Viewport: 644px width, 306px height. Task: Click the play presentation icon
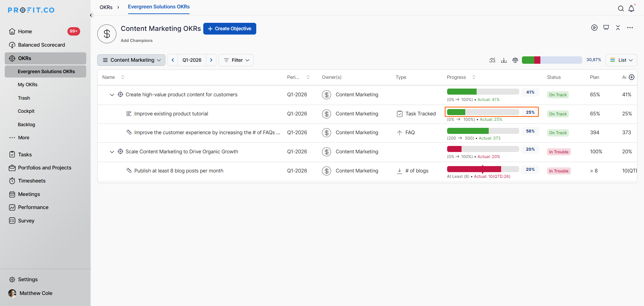(594, 28)
